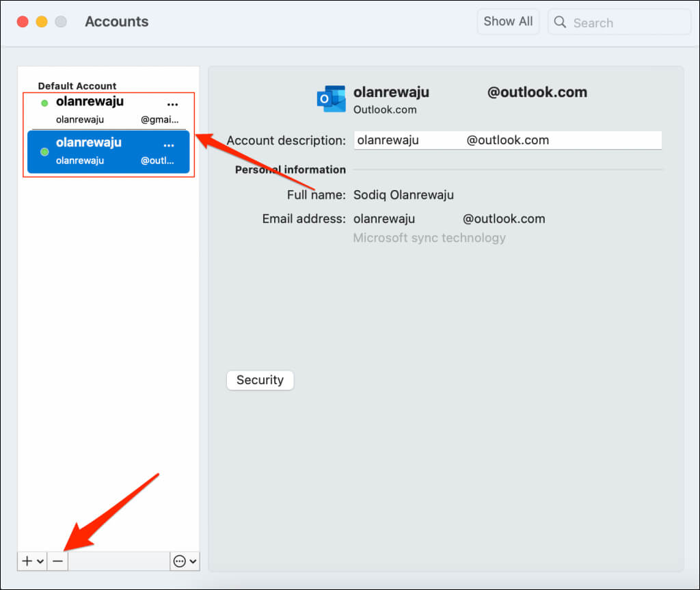Click the green status dot of the Gmail account
Screen dimensions: 700x590
click(44, 103)
